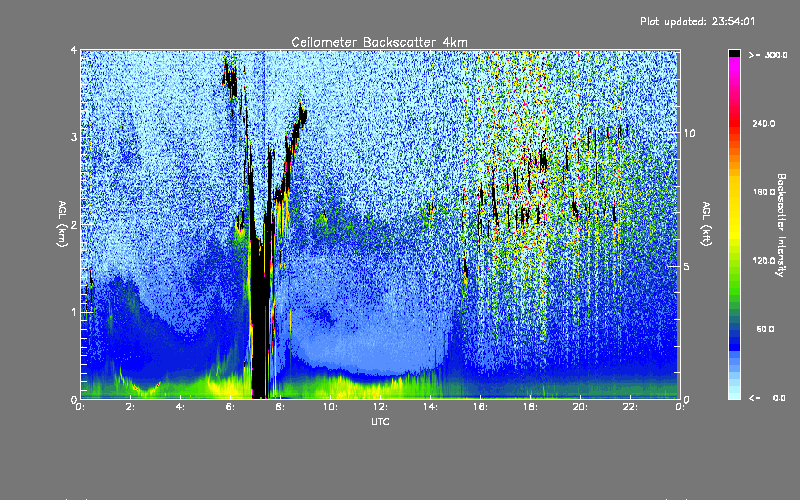Viewport: 800px width, 500px height.
Task: Click the 'UTC' x-axis label
Action: pos(380,421)
